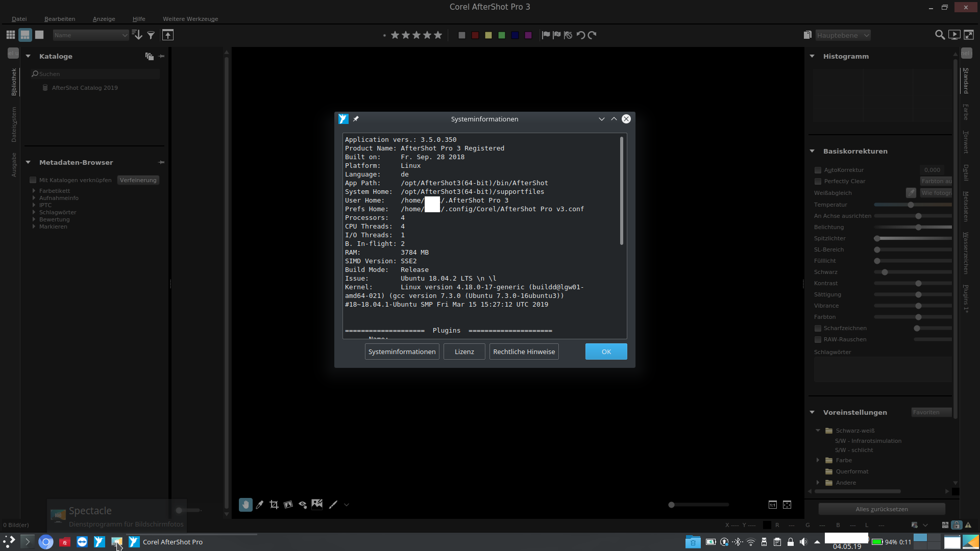This screenshot has width=980, height=551.
Task: Expand the Farbetikett metadata node
Action: click(34, 191)
